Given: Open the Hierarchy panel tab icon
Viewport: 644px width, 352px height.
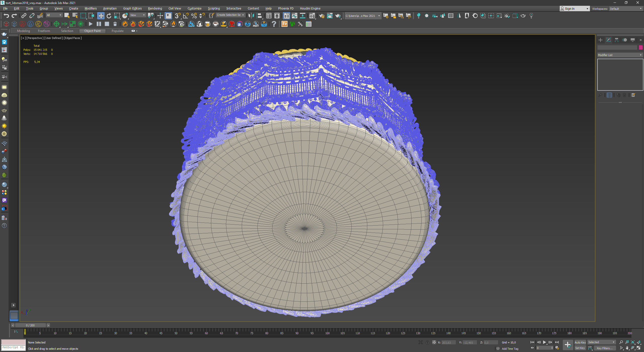Looking at the screenshot, I should click(616, 40).
